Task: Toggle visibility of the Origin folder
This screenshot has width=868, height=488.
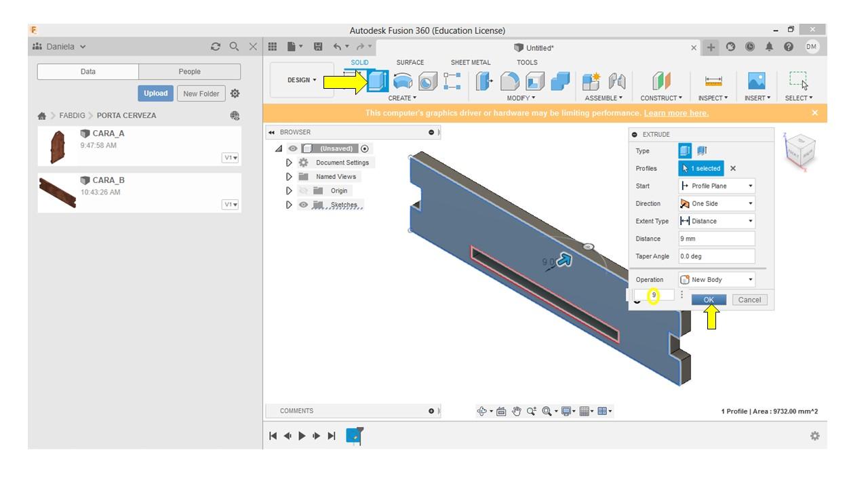Action: 303,191
